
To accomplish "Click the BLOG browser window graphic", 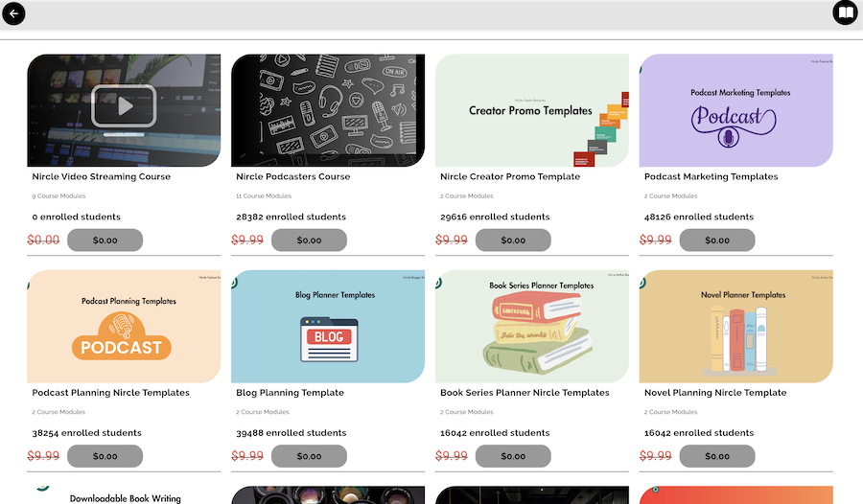I will (328, 339).
